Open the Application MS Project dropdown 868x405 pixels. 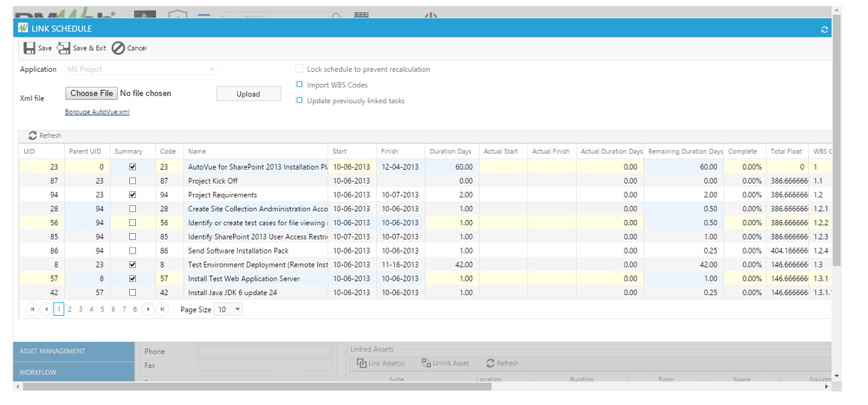coord(141,69)
